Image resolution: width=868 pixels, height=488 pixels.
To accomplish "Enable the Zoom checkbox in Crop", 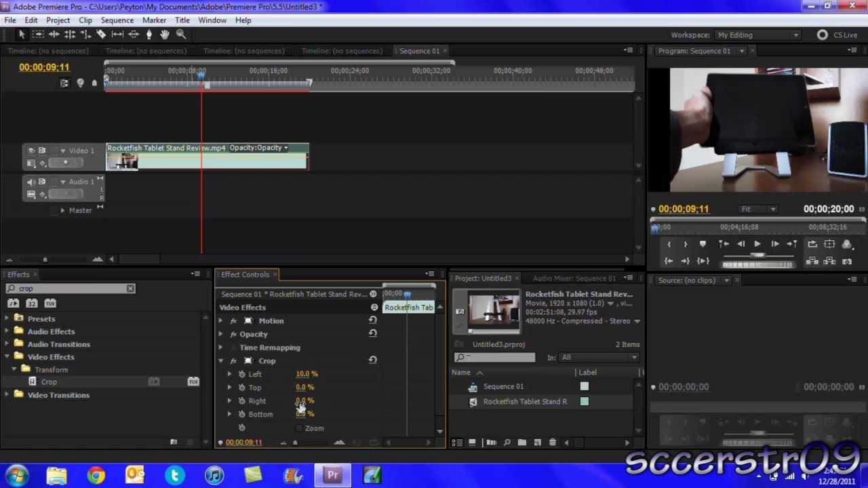I will click(299, 428).
